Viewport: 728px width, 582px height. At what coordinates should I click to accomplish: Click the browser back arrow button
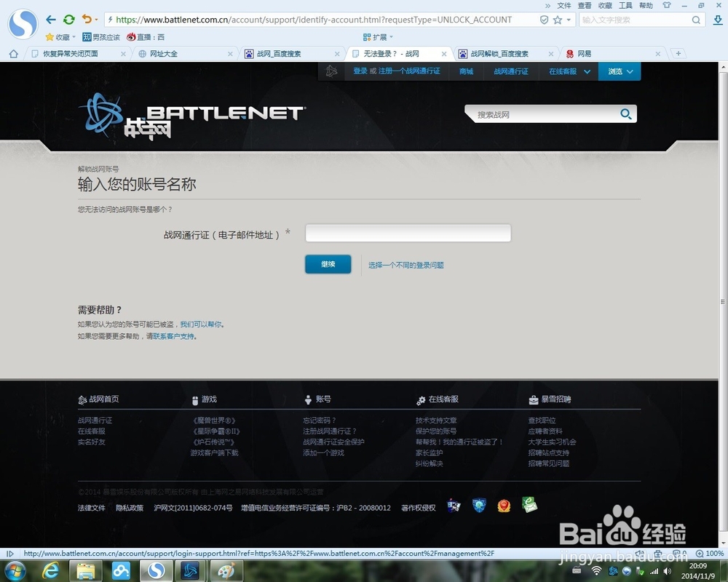point(51,20)
